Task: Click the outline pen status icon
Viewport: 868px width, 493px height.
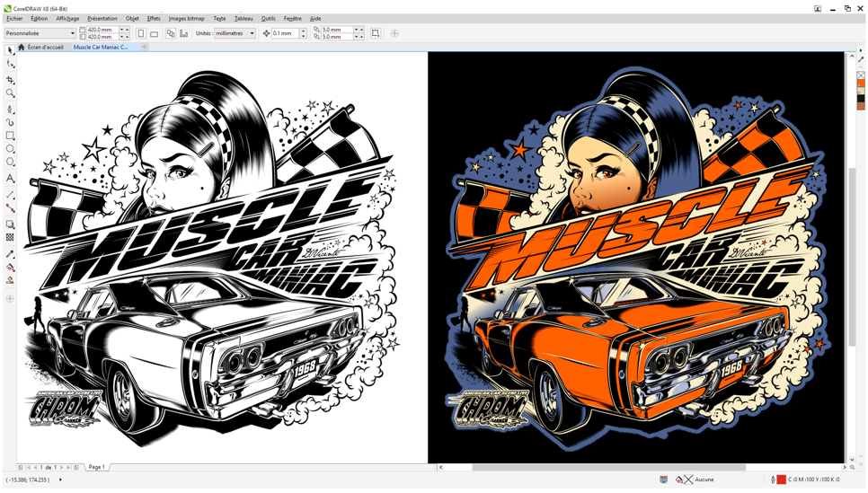Action: pyautogui.click(x=773, y=480)
